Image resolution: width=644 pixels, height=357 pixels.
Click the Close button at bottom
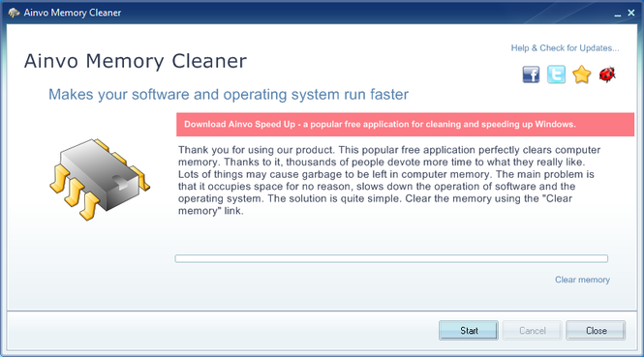(x=596, y=330)
